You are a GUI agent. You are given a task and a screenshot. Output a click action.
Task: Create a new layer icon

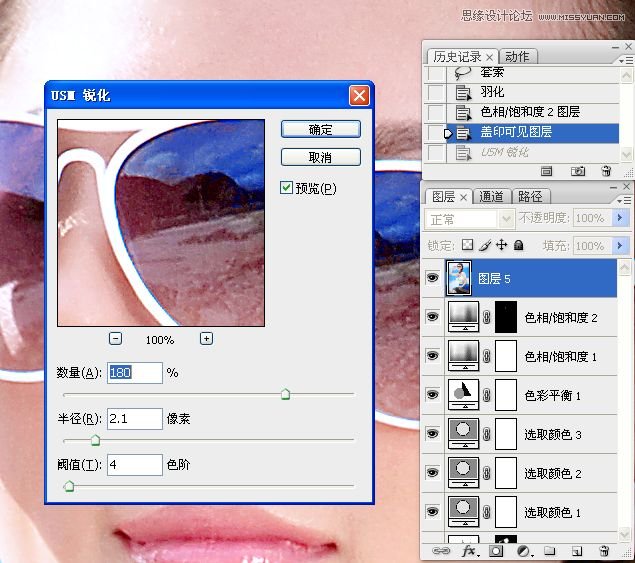click(x=577, y=551)
